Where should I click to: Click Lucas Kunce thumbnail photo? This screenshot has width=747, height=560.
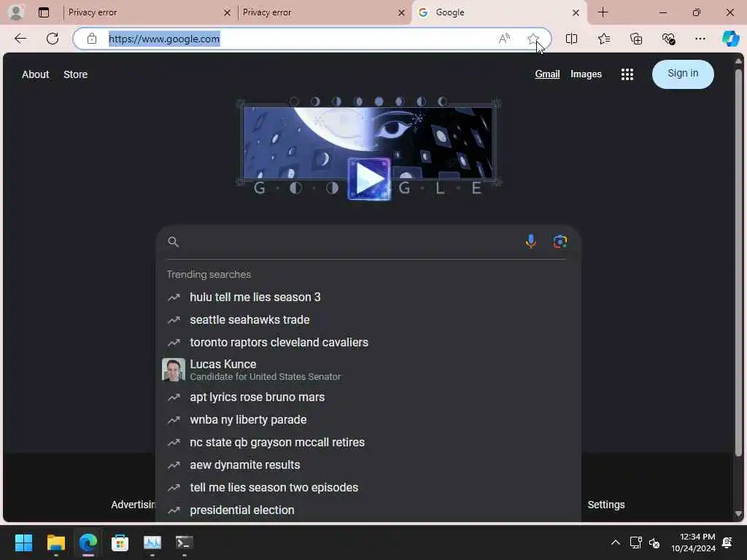point(174,370)
